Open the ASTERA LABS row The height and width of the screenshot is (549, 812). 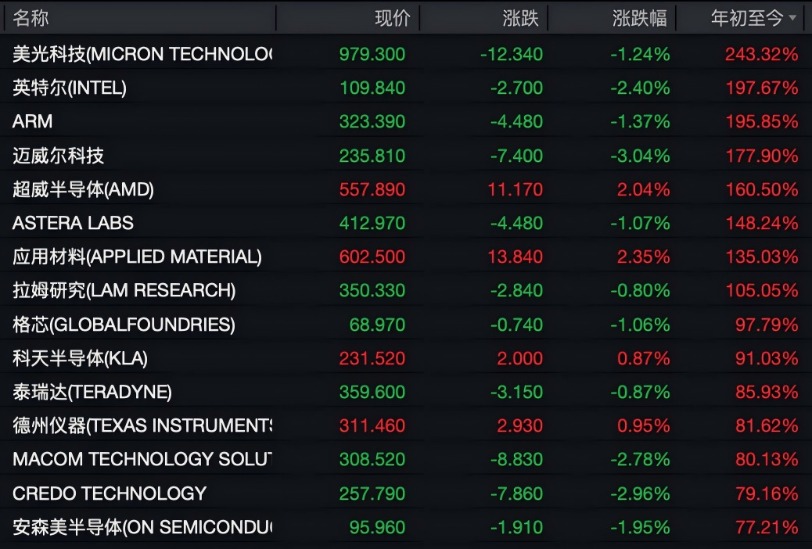point(406,223)
